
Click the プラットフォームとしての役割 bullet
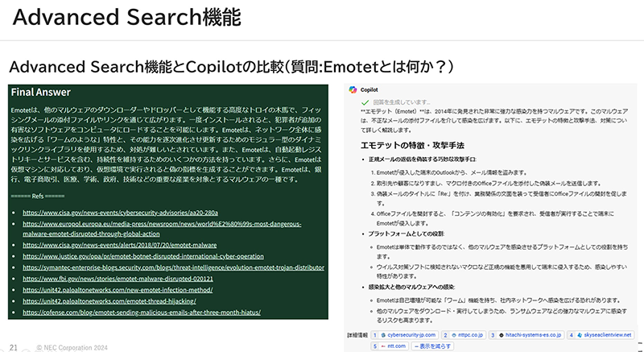coord(406,234)
